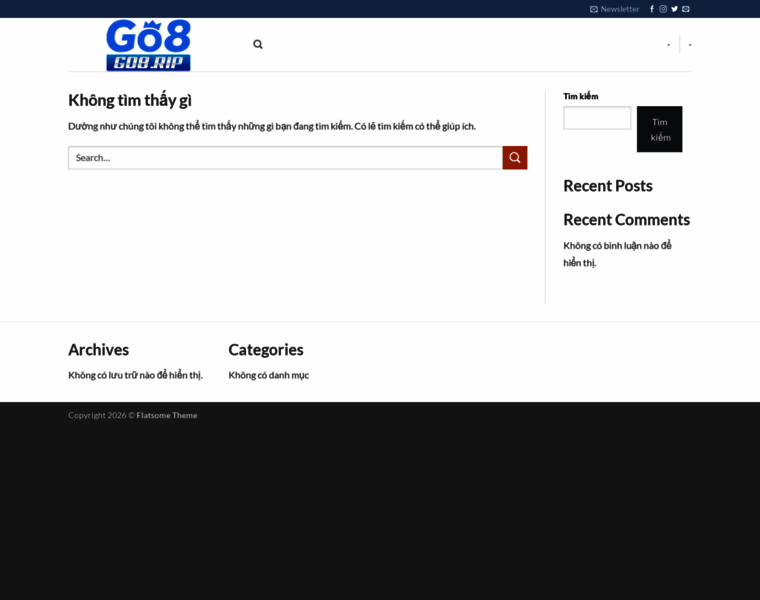Open the header search magnifier icon
The height and width of the screenshot is (600, 760).
point(258,44)
